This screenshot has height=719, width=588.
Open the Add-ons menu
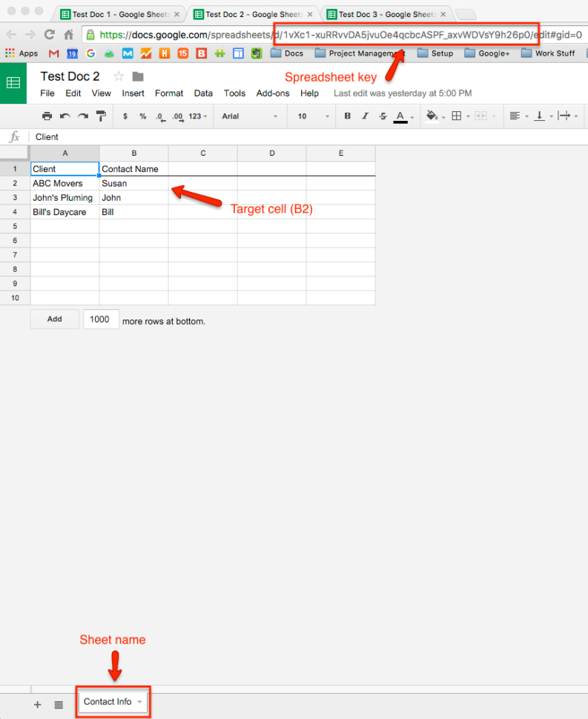[273, 93]
